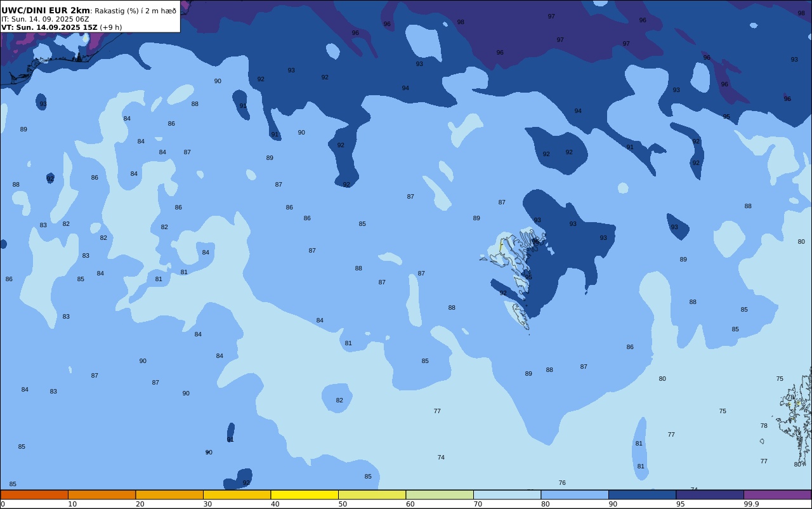Click the humidity value 76 on the map
Screen dimensions: 812x509
[x=562, y=483]
